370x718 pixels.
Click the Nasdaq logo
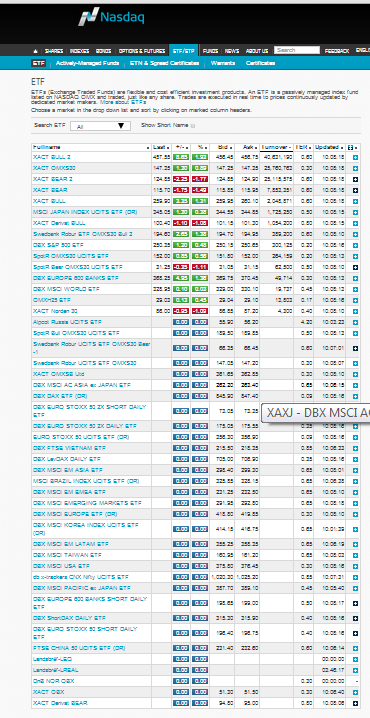[x=111, y=17]
